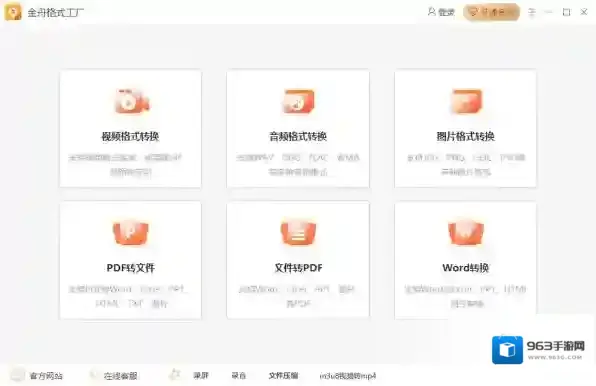Click the 音频格式转换 card description text
The height and width of the screenshot is (386, 596).
coord(298,165)
